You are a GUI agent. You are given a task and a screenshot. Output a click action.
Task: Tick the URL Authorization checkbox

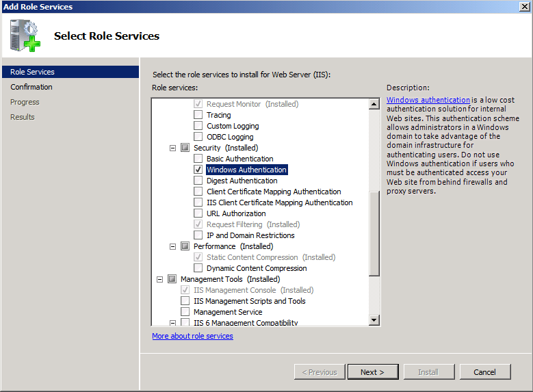(198, 213)
